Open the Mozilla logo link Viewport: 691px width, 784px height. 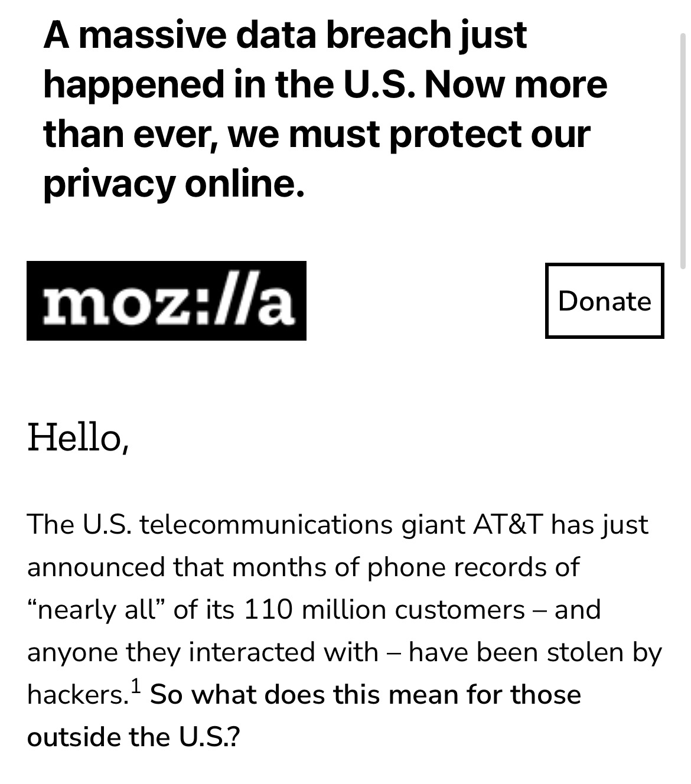point(166,300)
